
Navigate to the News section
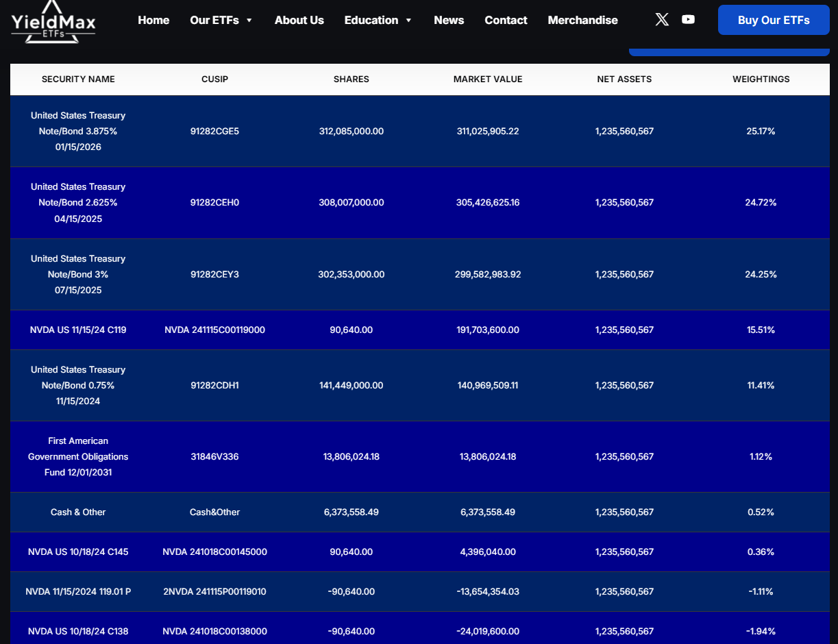[x=449, y=21]
